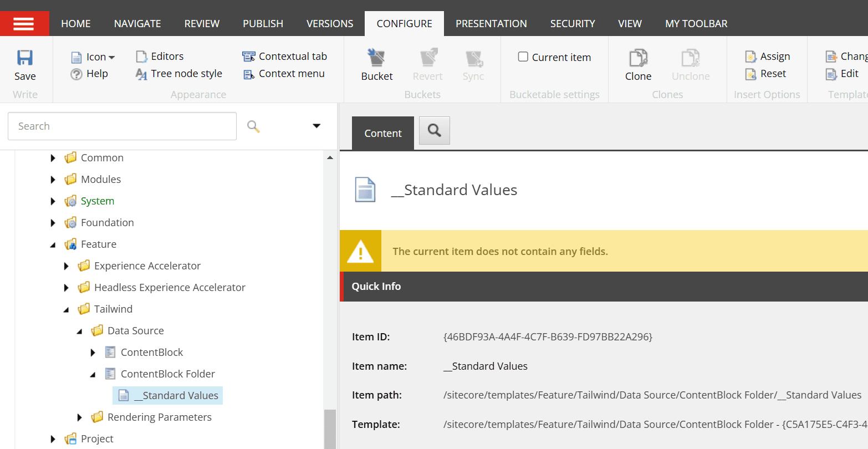Click the Clone item icon

pyautogui.click(x=638, y=58)
